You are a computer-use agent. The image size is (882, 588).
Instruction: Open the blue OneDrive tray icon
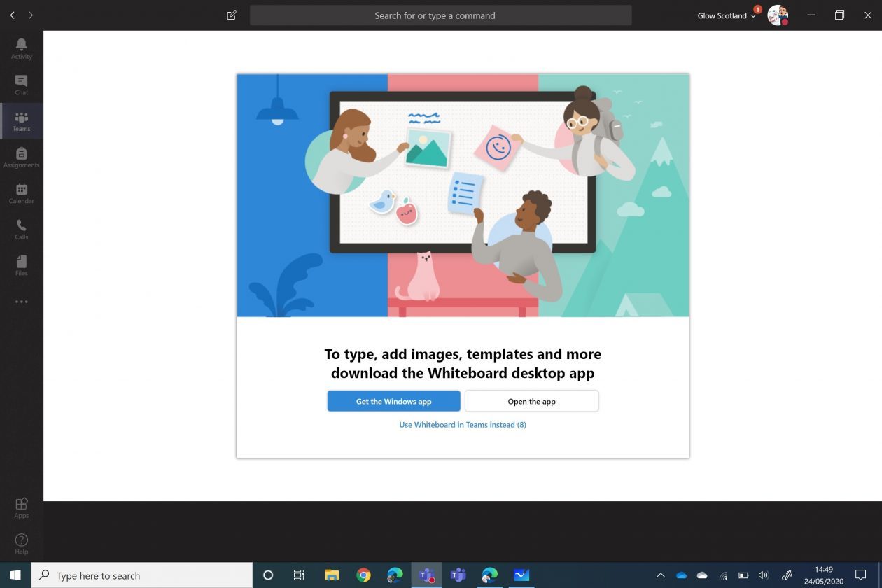pos(681,575)
